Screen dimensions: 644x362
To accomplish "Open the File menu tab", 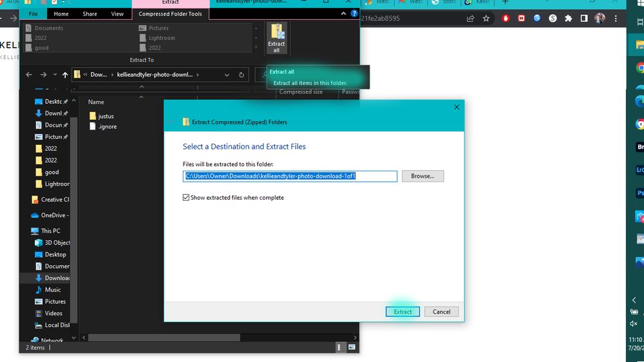I will (x=33, y=14).
